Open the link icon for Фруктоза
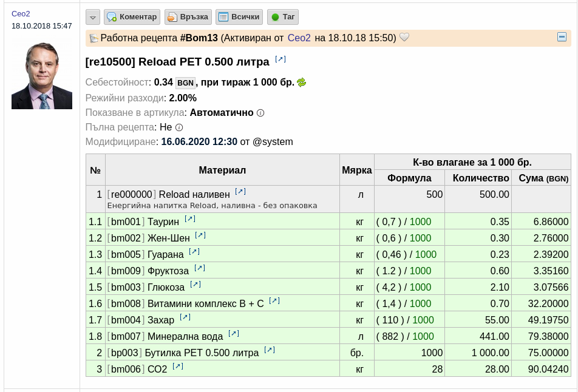The height and width of the screenshot is (392, 578). pyautogui.click(x=200, y=268)
